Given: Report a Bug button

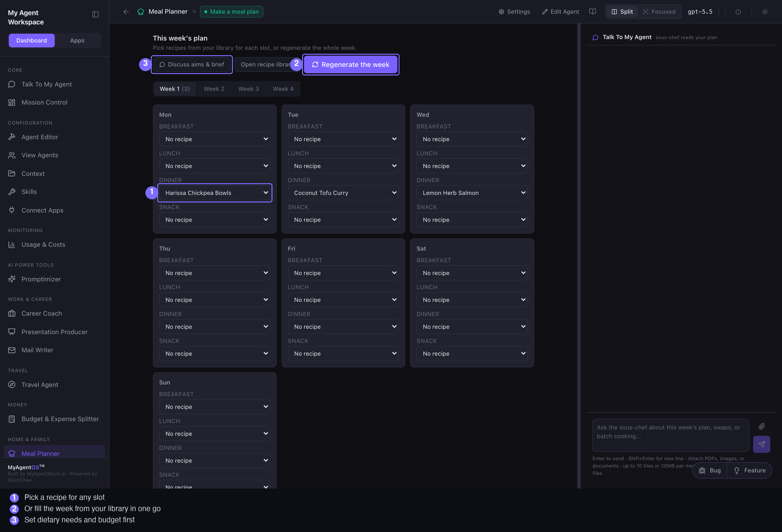Looking at the screenshot, I should pyautogui.click(x=710, y=470).
